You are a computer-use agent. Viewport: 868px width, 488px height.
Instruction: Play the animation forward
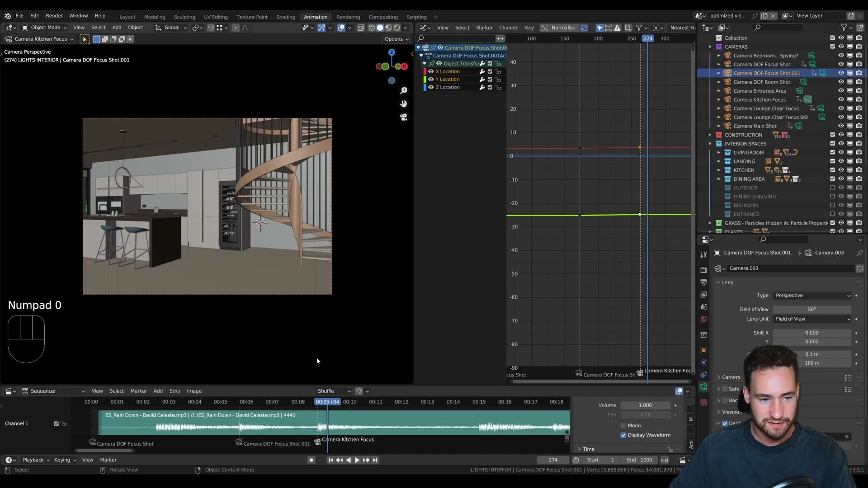point(357,460)
